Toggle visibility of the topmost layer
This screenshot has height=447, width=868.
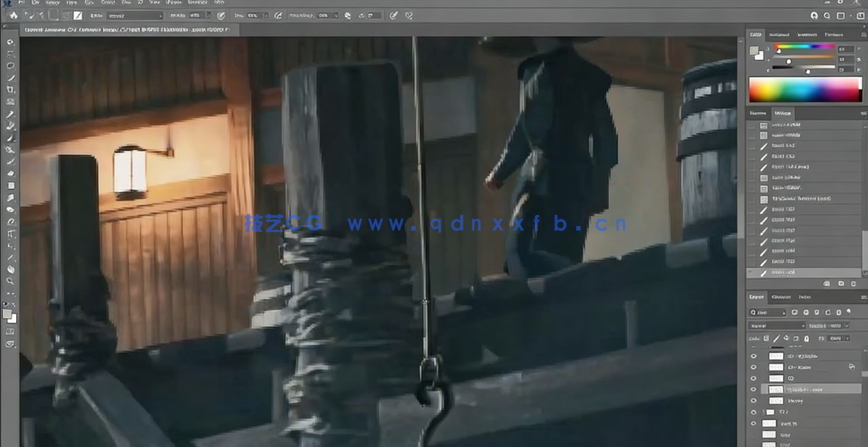(754, 356)
